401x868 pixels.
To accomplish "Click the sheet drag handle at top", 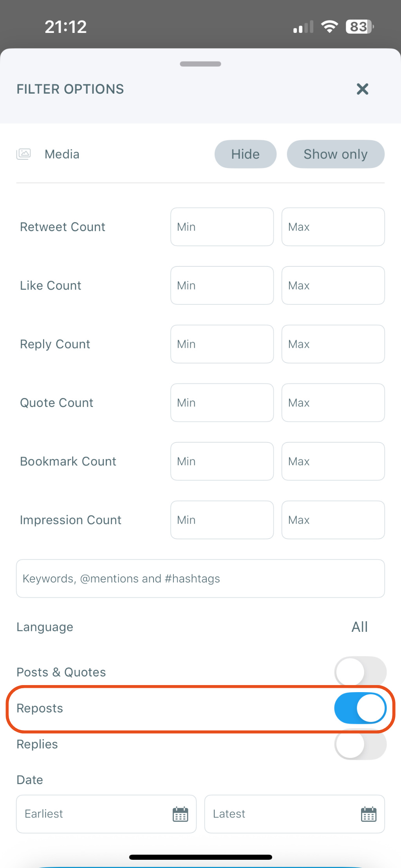I will tap(200, 63).
